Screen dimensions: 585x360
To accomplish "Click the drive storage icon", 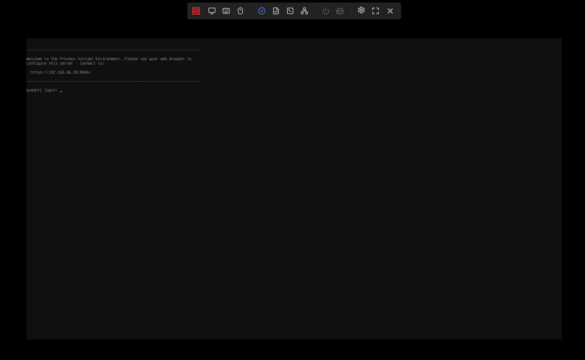I will (x=340, y=11).
